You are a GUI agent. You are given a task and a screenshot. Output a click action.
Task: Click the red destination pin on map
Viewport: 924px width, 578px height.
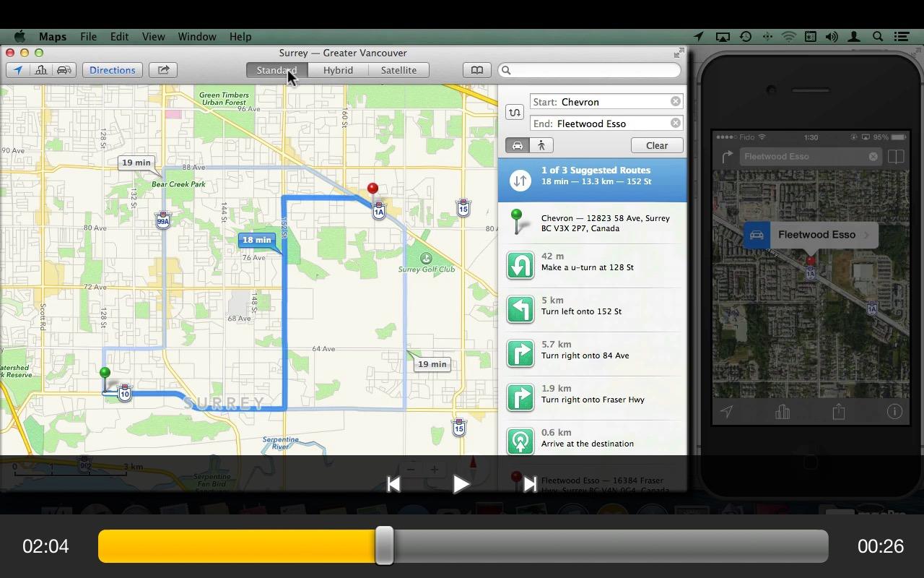(x=372, y=189)
